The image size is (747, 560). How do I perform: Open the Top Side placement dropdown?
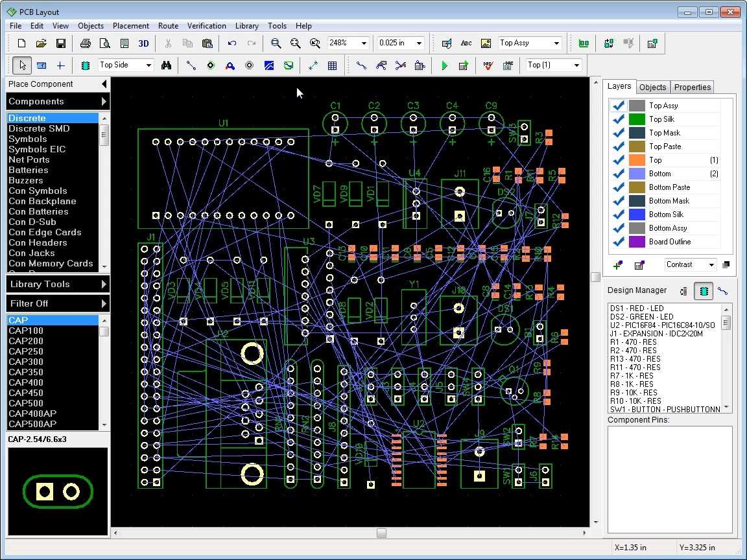click(148, 65)
